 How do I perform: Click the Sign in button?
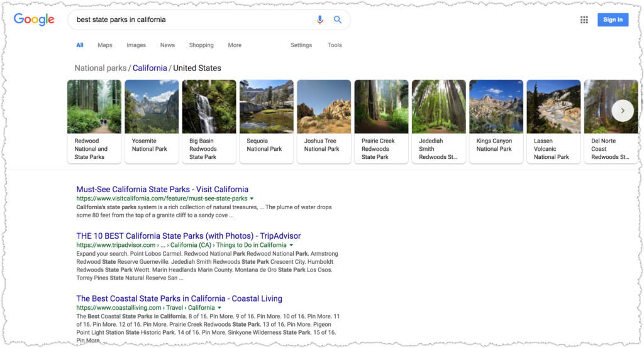pos(613,19)
